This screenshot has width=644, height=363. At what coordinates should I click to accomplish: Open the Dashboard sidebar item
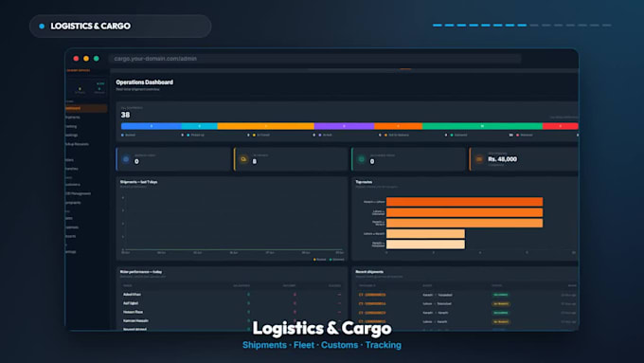86,109
